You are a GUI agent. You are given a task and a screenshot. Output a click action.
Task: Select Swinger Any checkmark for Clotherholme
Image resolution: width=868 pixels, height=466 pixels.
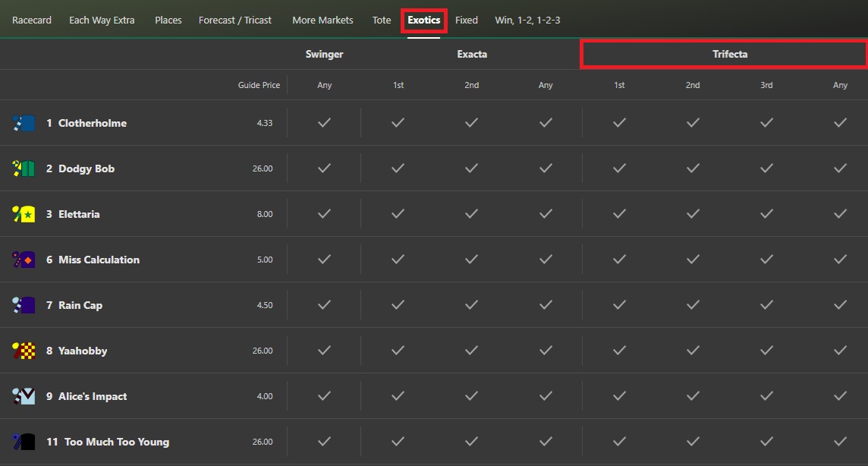click(x=324, y=122)
